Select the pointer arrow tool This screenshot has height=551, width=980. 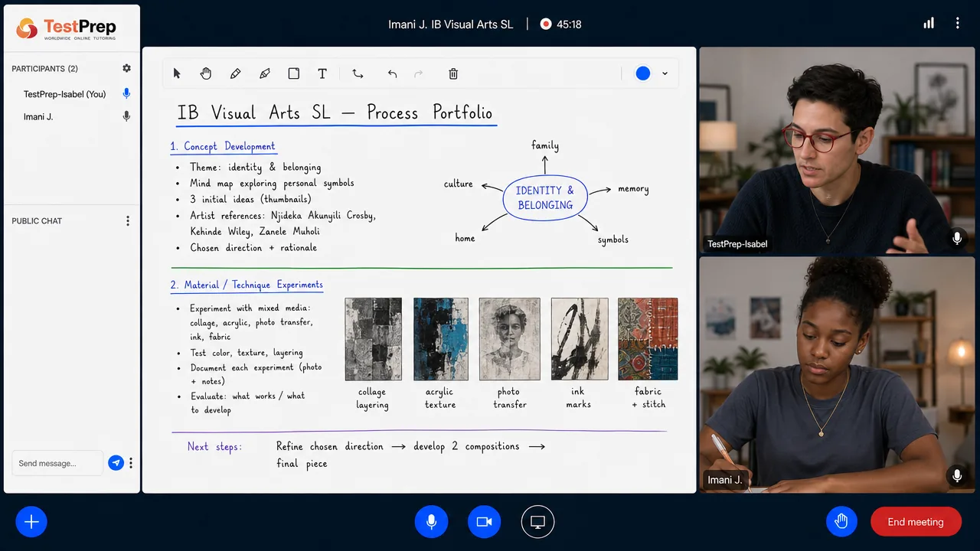[x=177, y=73]
